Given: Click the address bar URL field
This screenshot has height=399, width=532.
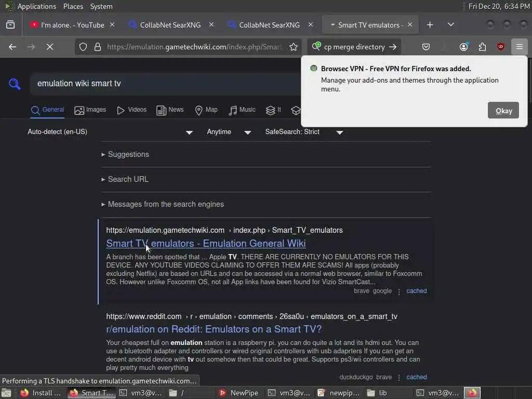Looking at the screenshot, I should [194, 47].
